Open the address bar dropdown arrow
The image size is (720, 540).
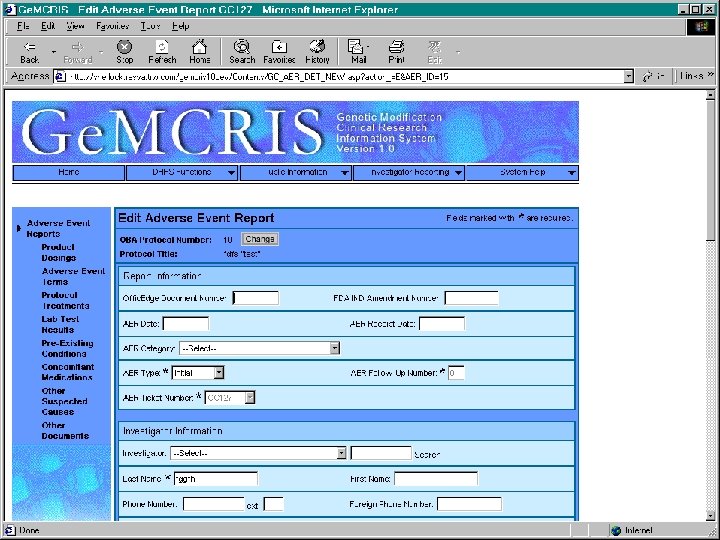click(x=629, y=77)
